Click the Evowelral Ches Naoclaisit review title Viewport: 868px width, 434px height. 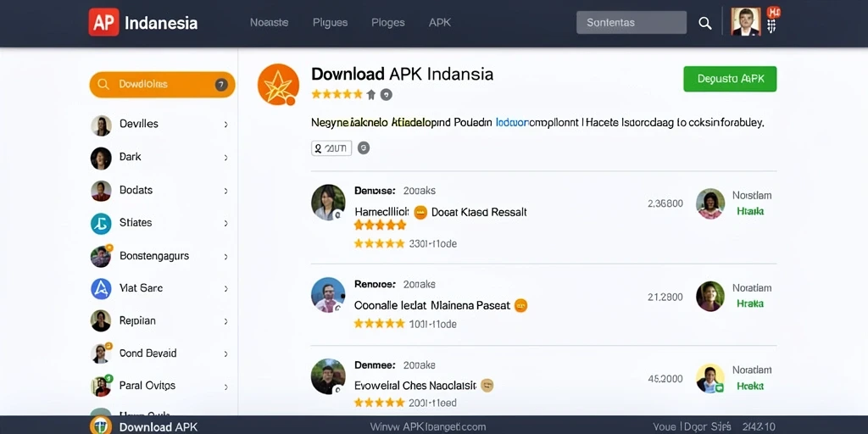pyautogui.click(x=415, y=386)
